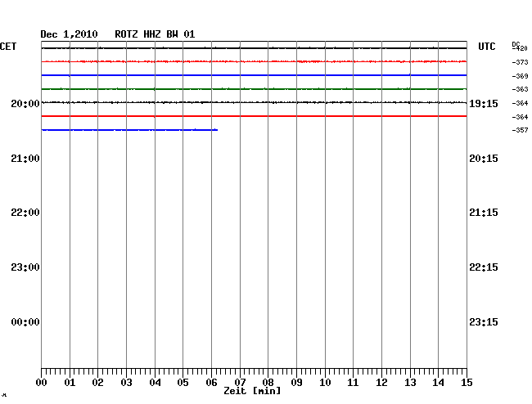
Task: Click minute axis label '07'
Action: coord(240,383)
